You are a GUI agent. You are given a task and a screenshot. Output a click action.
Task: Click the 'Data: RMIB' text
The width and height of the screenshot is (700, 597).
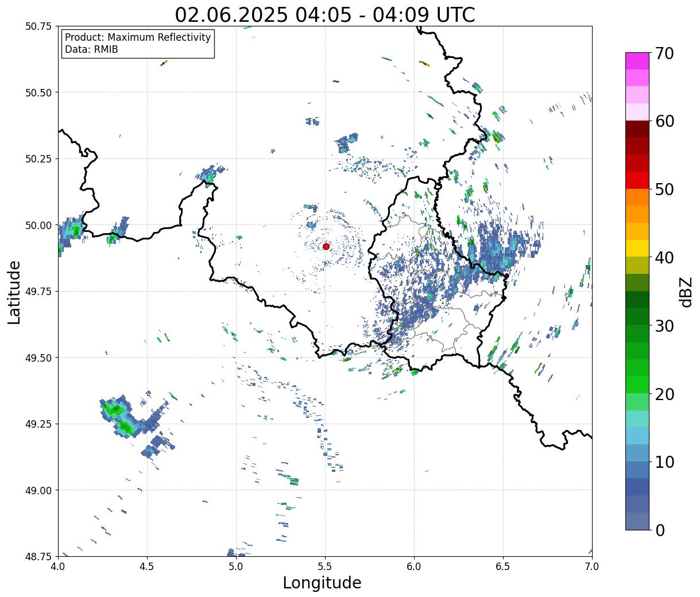click(x=91, y=49)
